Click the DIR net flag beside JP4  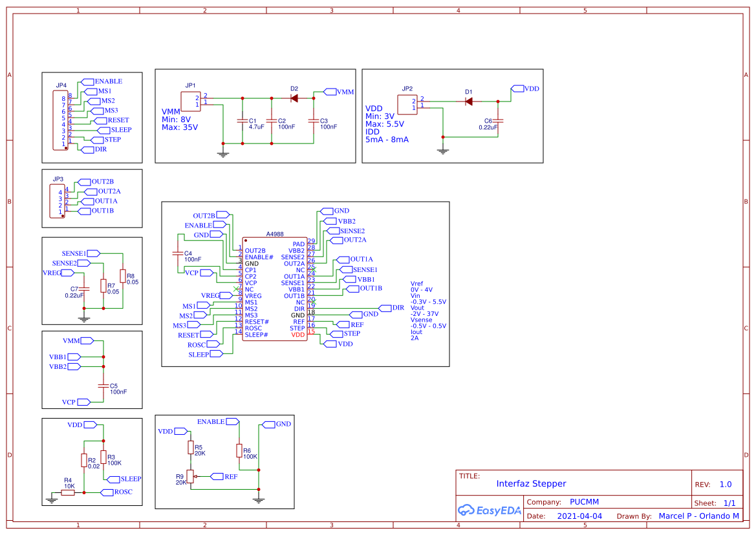pyautogui.click(x=94, y=150)
